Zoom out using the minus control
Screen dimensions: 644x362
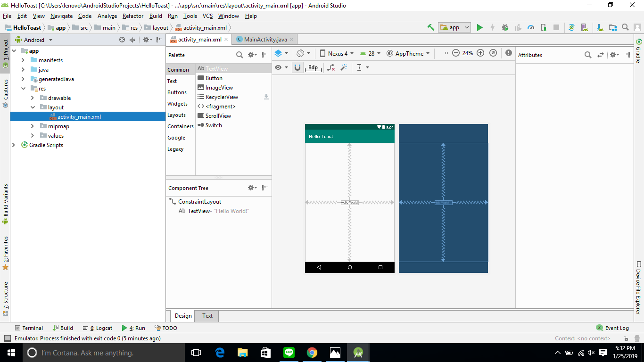(x=456, y=53)
